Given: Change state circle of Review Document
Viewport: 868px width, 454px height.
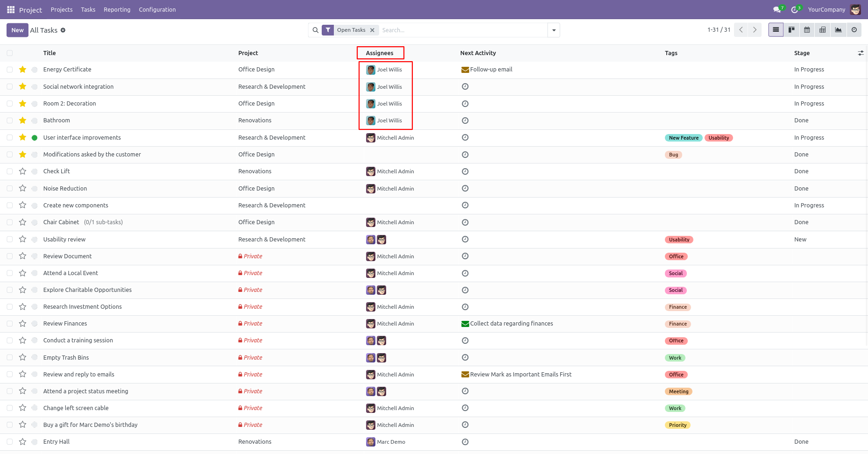Looking at the screenshot, I should (x=35, y=256).
